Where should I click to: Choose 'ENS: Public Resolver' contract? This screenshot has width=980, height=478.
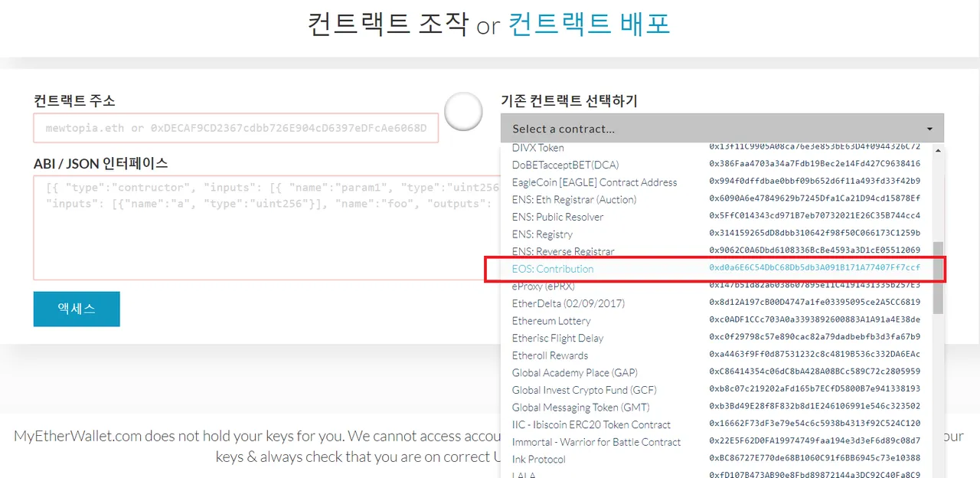pos(716,217)
